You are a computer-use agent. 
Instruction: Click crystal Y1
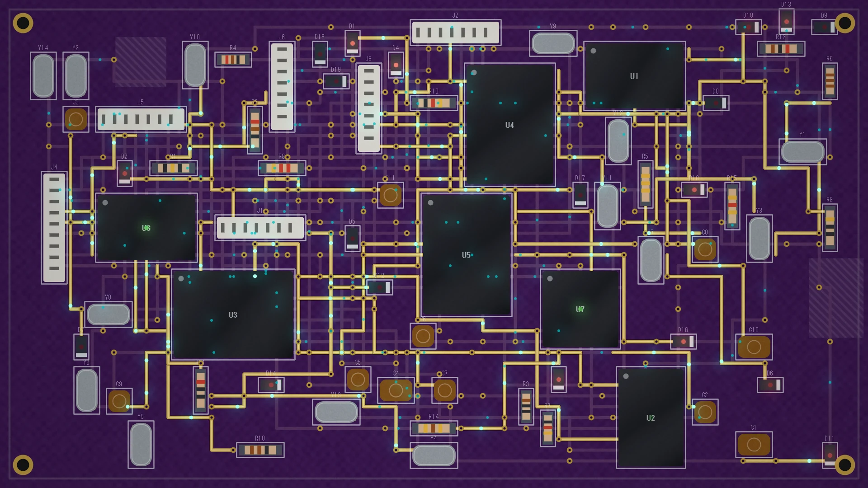click(802, 152)
